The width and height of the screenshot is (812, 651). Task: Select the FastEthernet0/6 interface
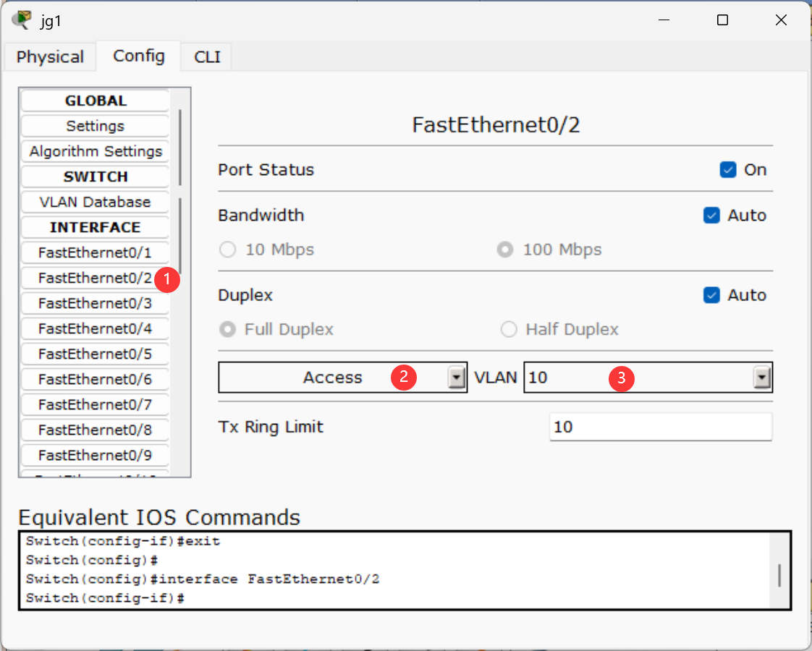pos(96,379)
